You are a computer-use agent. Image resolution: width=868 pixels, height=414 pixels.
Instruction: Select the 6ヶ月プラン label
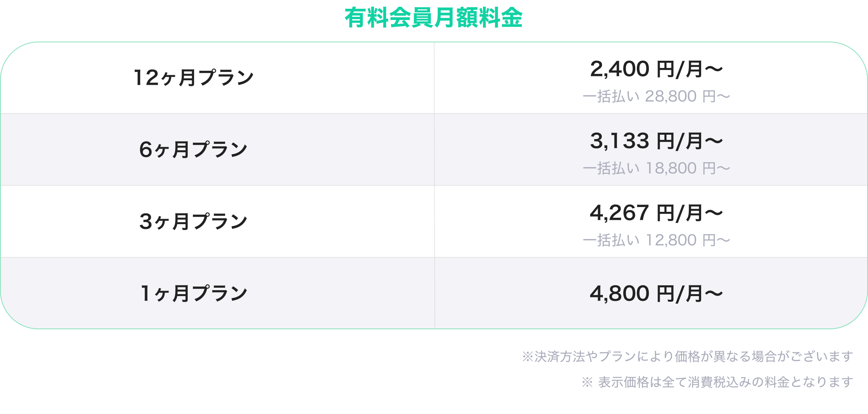(x=194, y=149)
